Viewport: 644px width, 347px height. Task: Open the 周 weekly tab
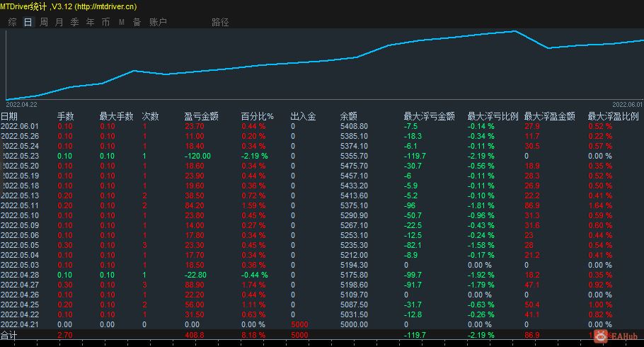pyautogui.click(x=44, y=22)
